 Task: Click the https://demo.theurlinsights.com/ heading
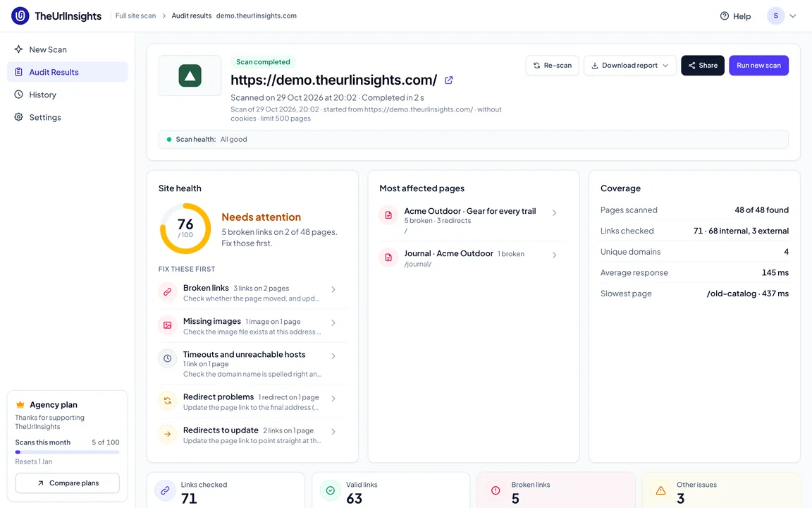[334, 80]
